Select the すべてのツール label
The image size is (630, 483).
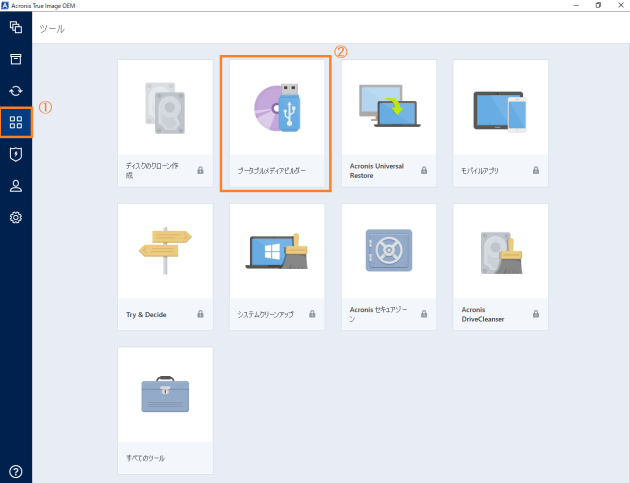click(x=145, y=458)
